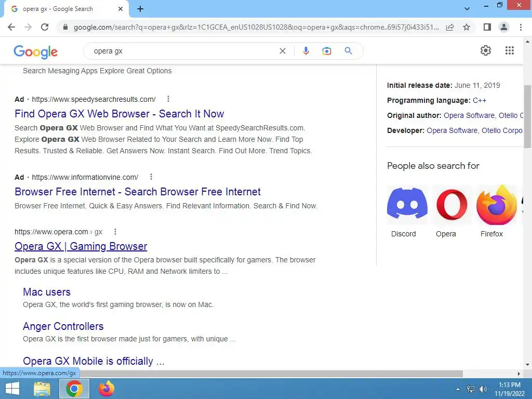Open Otello Corporation developer link

tap(502, 130)
